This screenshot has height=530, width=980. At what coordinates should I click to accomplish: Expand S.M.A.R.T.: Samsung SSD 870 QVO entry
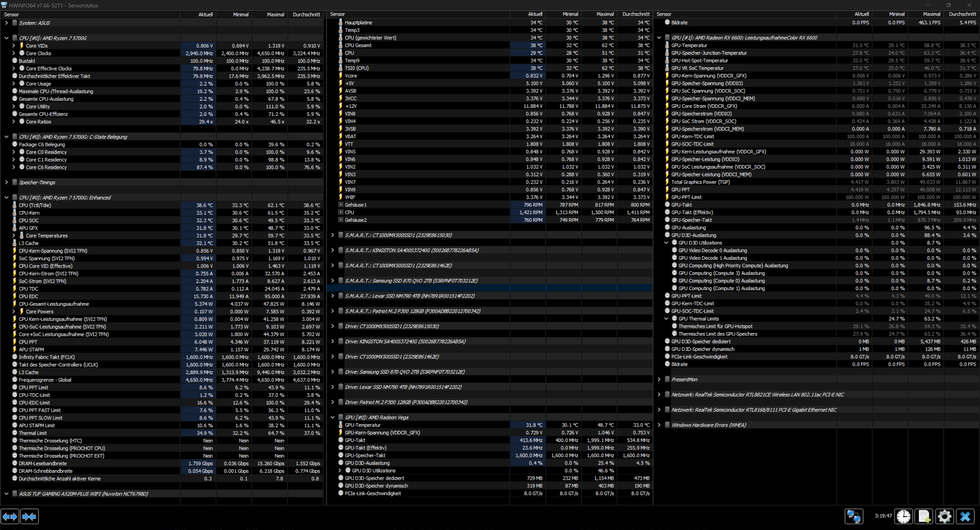[333, 281]
